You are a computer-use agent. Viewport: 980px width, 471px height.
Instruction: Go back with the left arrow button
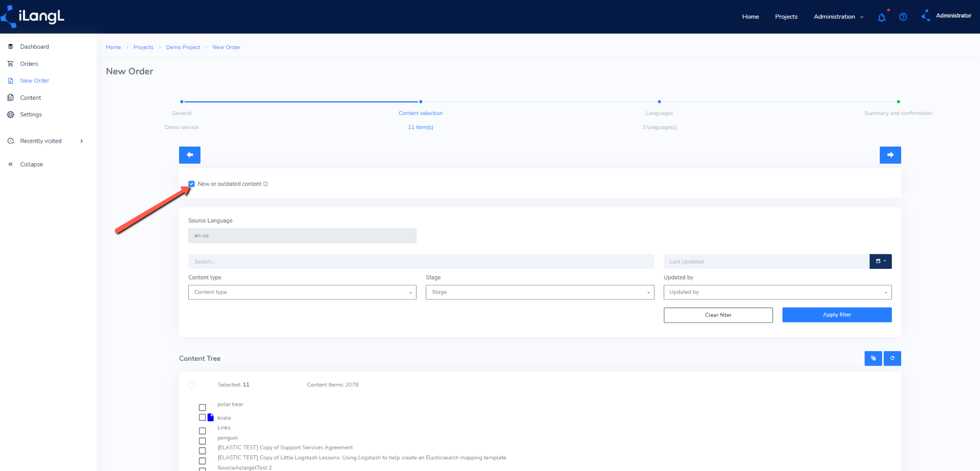tap(190, 155)
